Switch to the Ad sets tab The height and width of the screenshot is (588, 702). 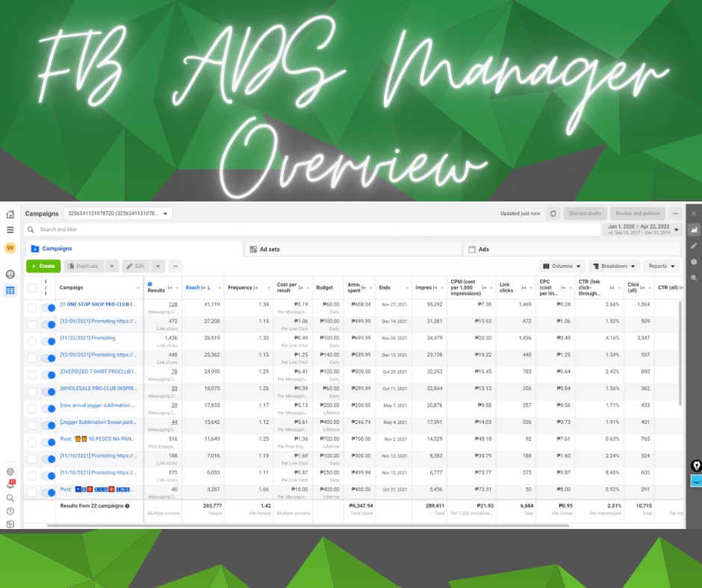point(353,249)
